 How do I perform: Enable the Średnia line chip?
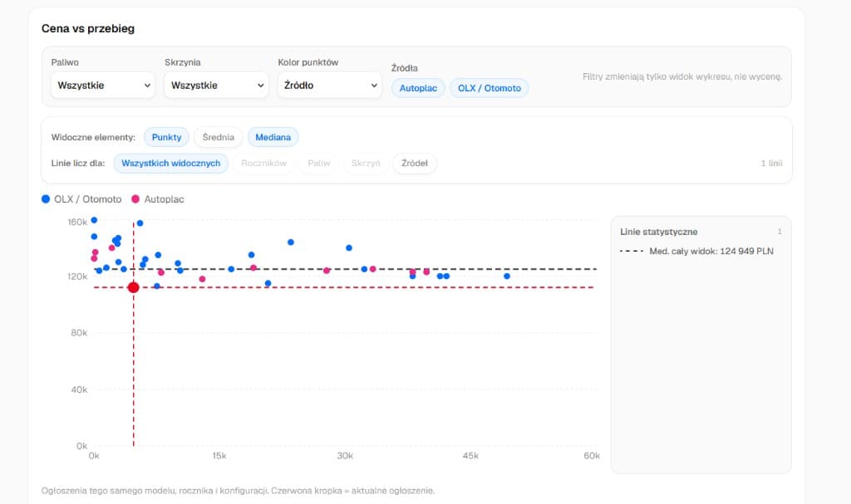tap(219, 137)
